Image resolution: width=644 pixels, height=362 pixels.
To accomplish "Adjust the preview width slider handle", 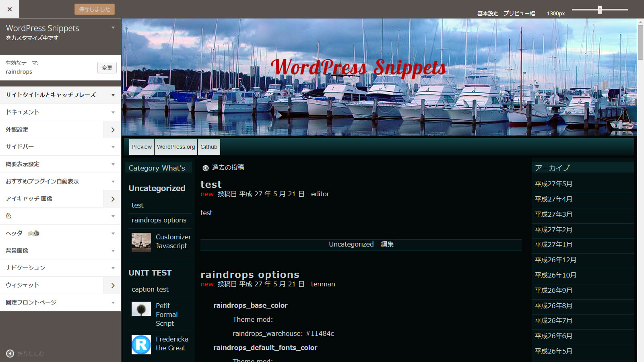I will (600, 10).
